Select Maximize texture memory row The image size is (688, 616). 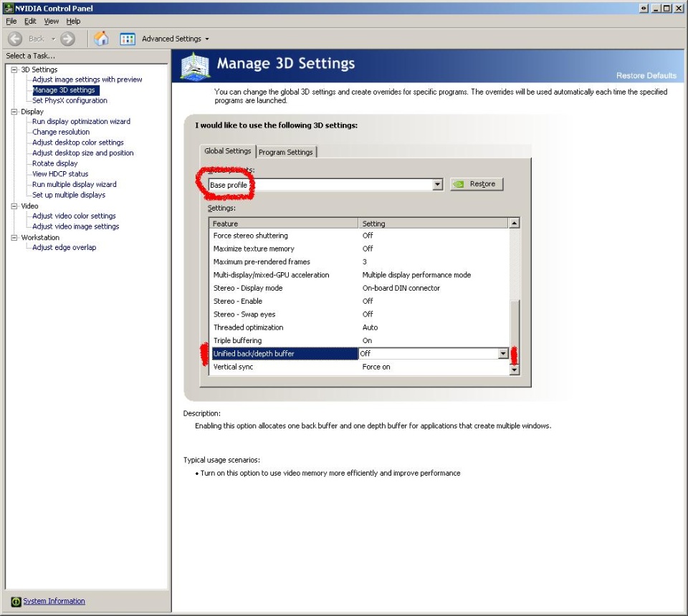pos(359,249)
